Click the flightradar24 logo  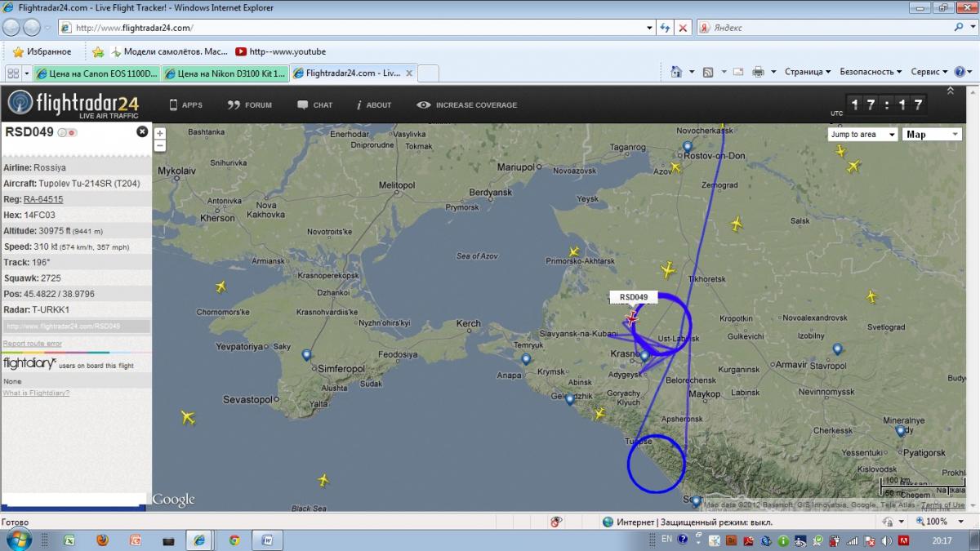point(73,104)
